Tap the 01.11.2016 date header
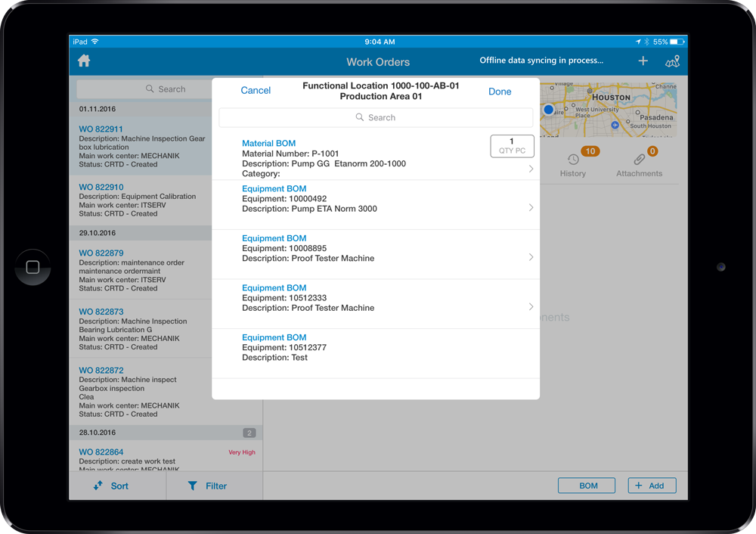This screenshot has height=534, width=756. pyautogui.click(x=141, y=109)
